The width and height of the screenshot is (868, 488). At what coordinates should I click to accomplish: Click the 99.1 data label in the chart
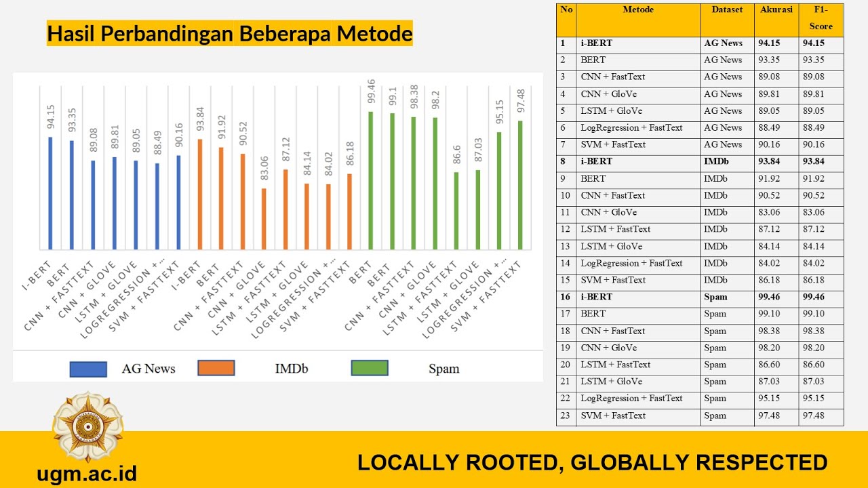click(392, 98)
